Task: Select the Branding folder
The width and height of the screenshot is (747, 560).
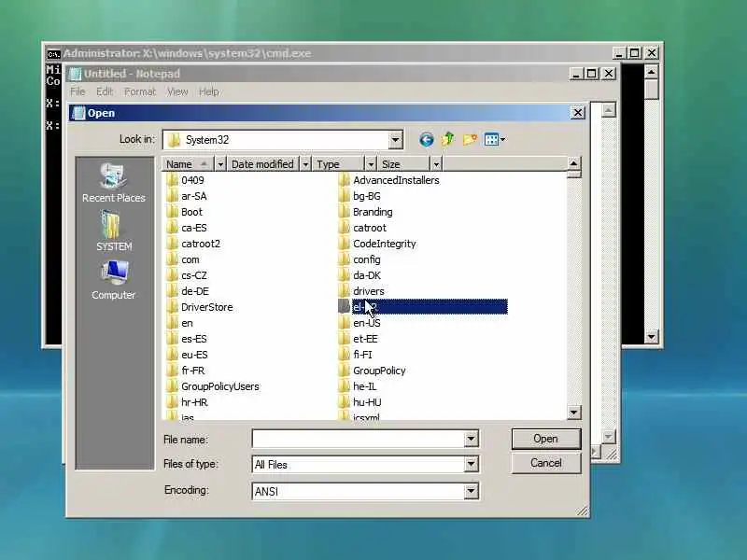Action: [366, 212]
